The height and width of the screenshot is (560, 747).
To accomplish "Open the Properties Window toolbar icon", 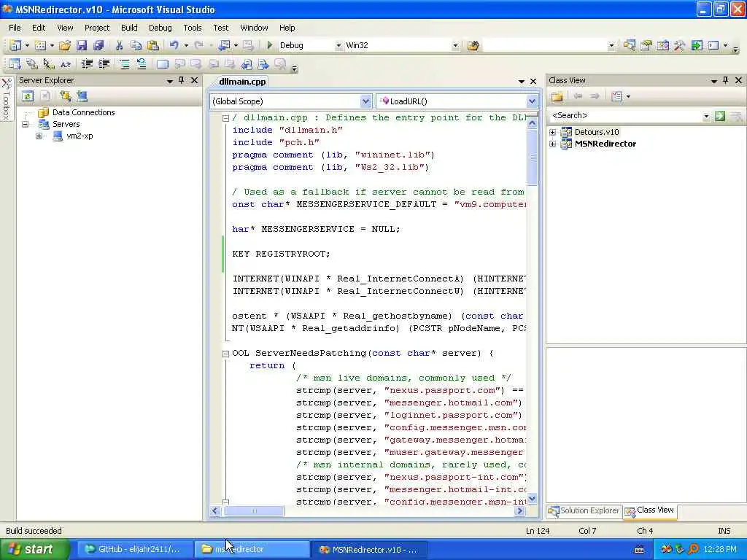I will [646, 46].
